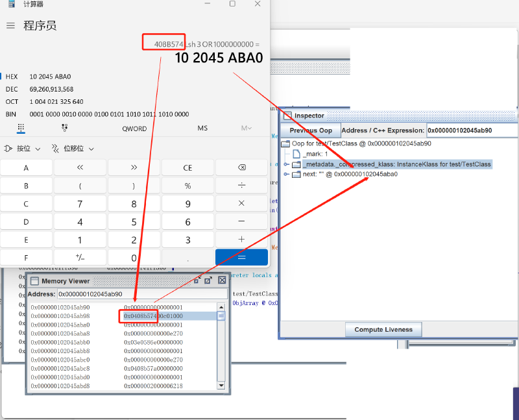
Task: Open the 位移位 bit shift dropdown
Action: [73, 148]
